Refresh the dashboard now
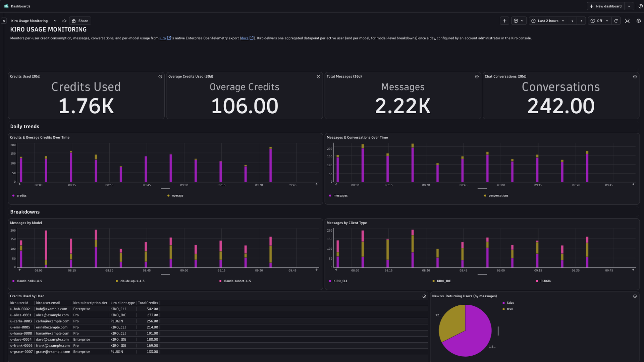This screenshot has width=644, height=362. pyautogui.click(x=616, y=21)
